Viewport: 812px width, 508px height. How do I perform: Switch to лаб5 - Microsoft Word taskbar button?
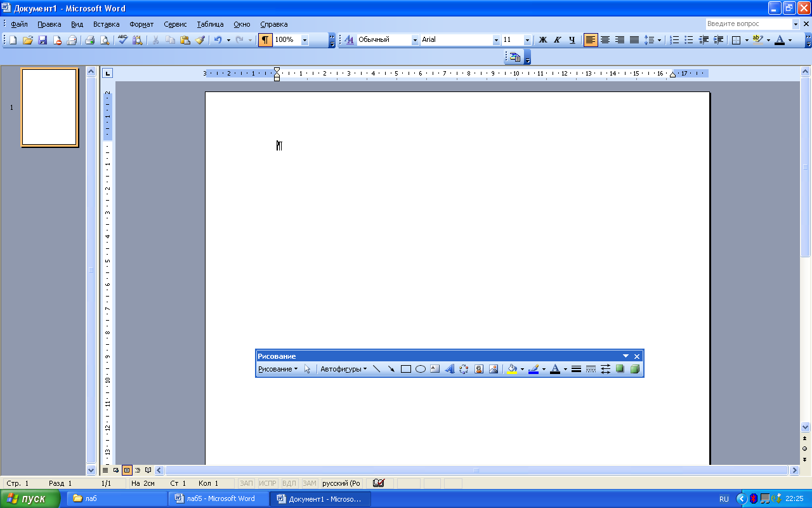219,498
